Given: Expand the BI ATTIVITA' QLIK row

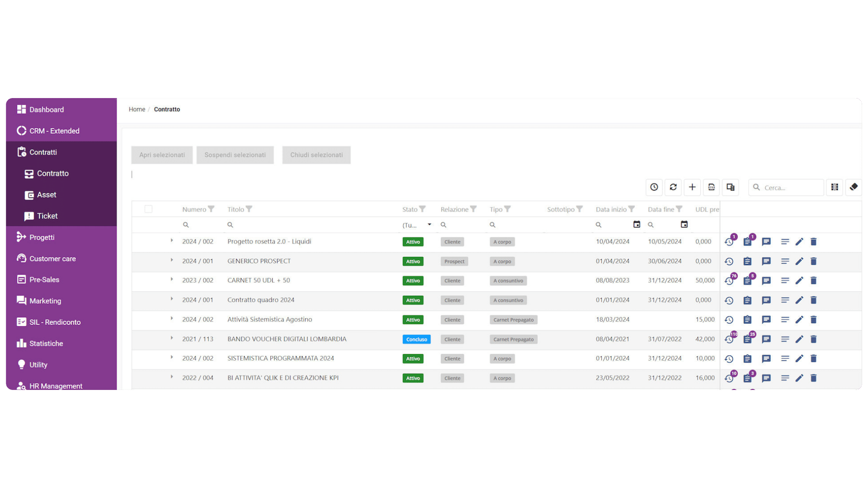Looking at the screenshot, I should tap(172, 377).
